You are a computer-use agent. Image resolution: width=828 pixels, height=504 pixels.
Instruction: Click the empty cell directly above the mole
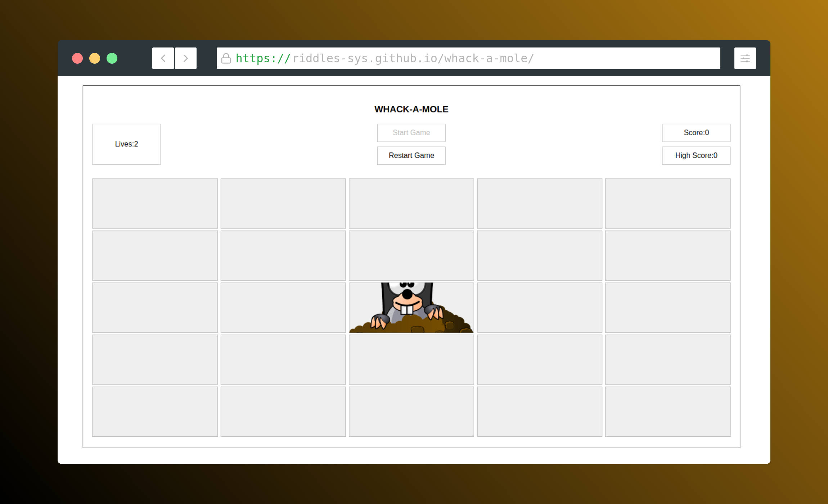[x=411, y=255]
